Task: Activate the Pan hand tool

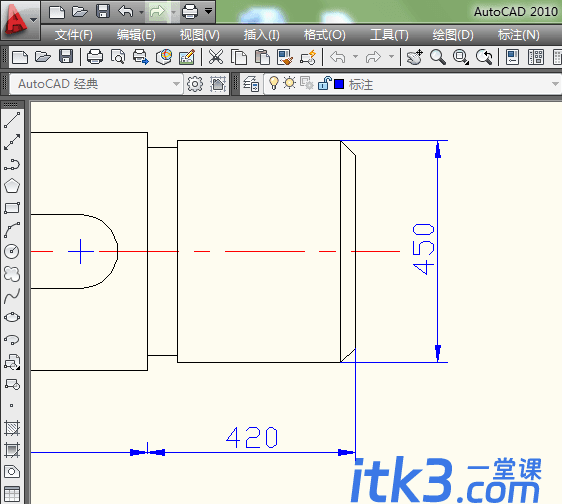Action: (415, 57)
